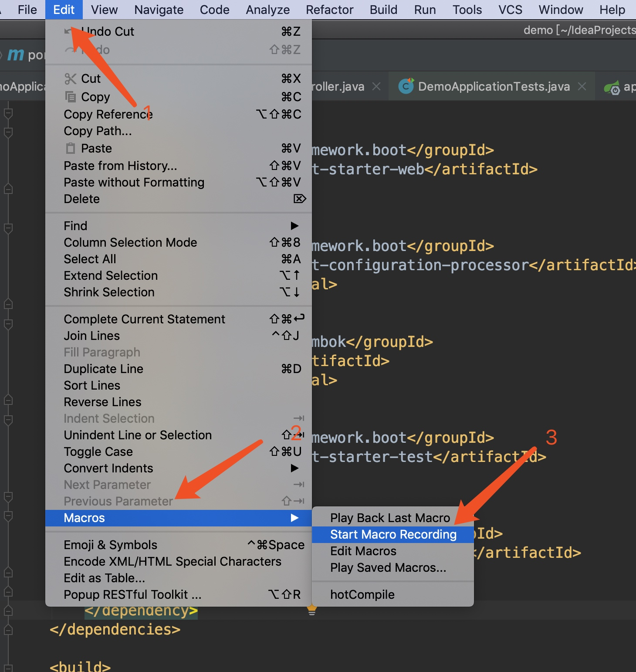This screenshot has height=672, width=636.
Task: Click the <build> tag text
Action: coord(80,667)
